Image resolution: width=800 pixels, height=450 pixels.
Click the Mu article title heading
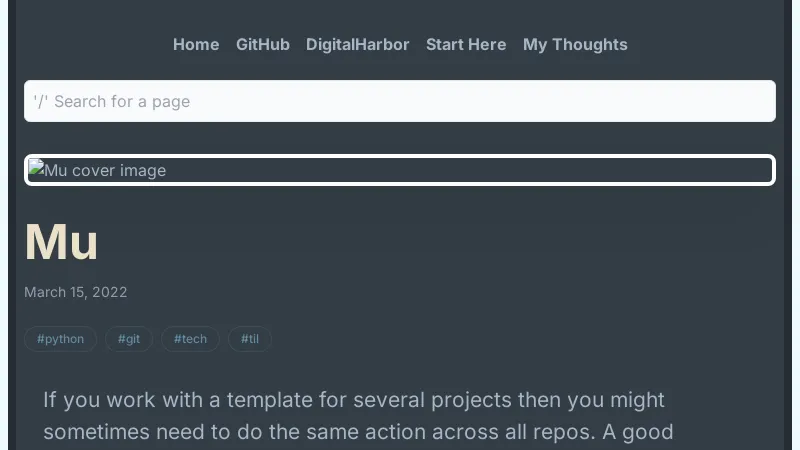61,242
